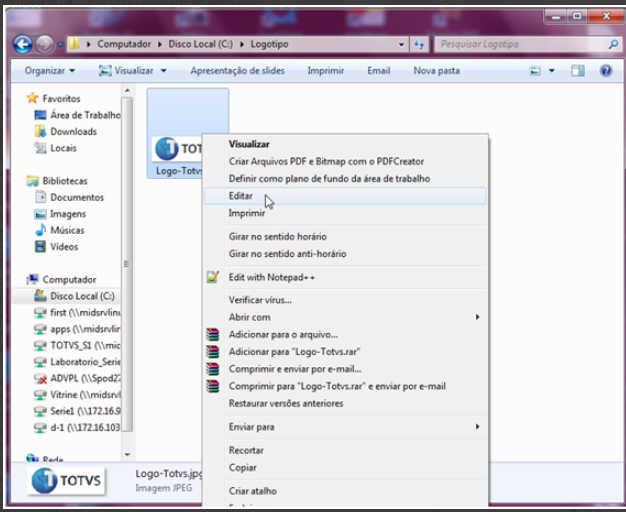626x512 pixels.
Task: Choose Definir como plano de fundo
Action: click(x=345, y=179)
